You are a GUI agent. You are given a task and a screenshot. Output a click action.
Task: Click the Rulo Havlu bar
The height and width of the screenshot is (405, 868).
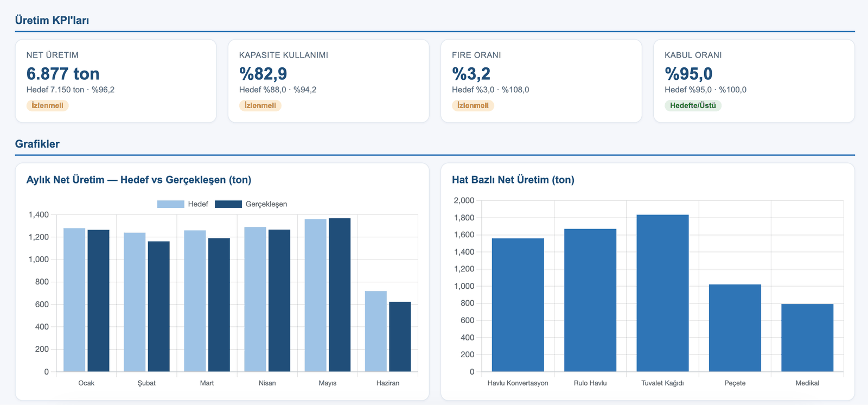tap(590, 300)
